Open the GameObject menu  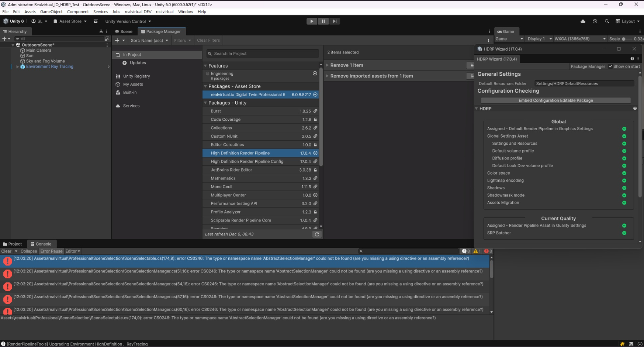[51, 12]
